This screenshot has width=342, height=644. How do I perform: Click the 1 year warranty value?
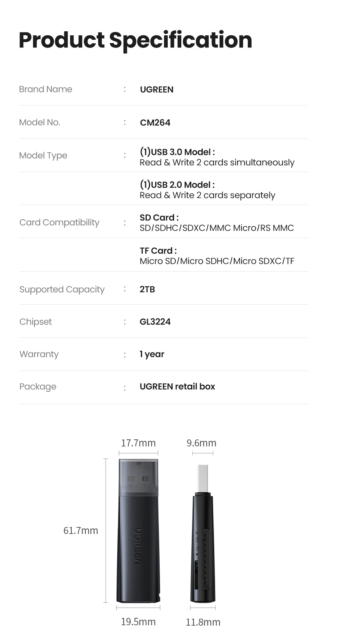(152, 354)
